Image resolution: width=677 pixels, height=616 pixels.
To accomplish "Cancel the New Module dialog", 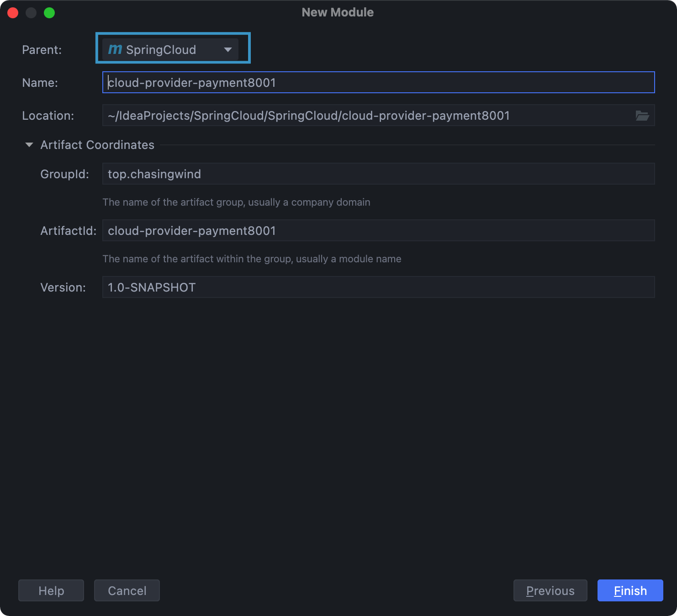I will tap(127, 590).
